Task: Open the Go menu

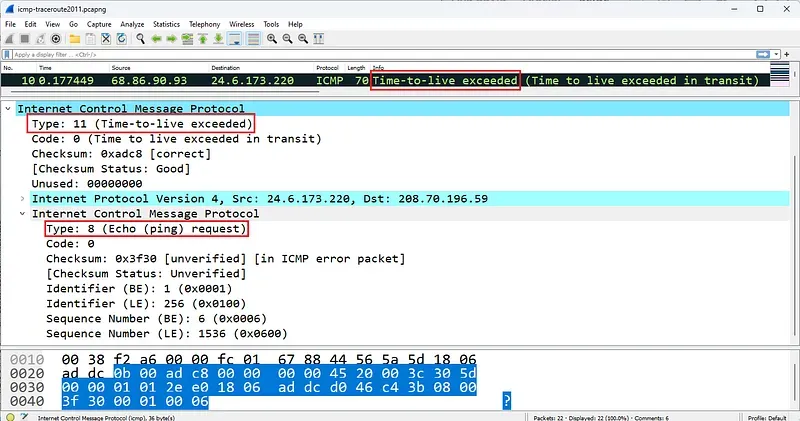Action: [73, 24]
